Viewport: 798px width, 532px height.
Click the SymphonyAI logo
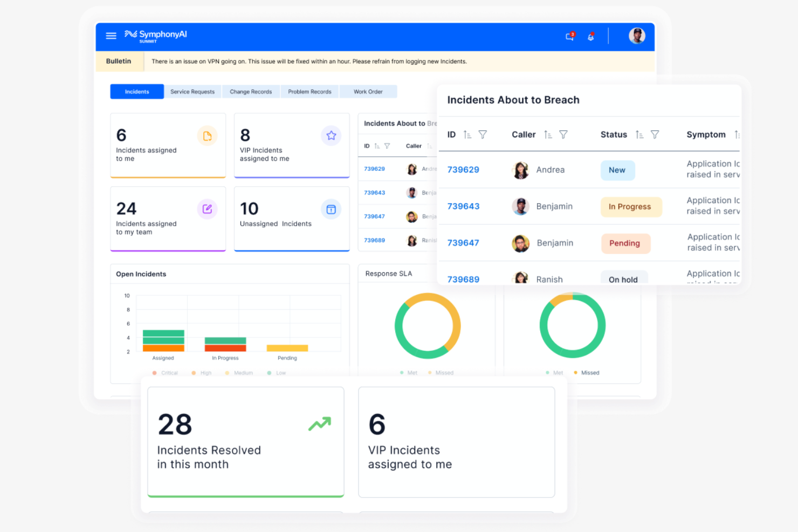click(156, 35)
